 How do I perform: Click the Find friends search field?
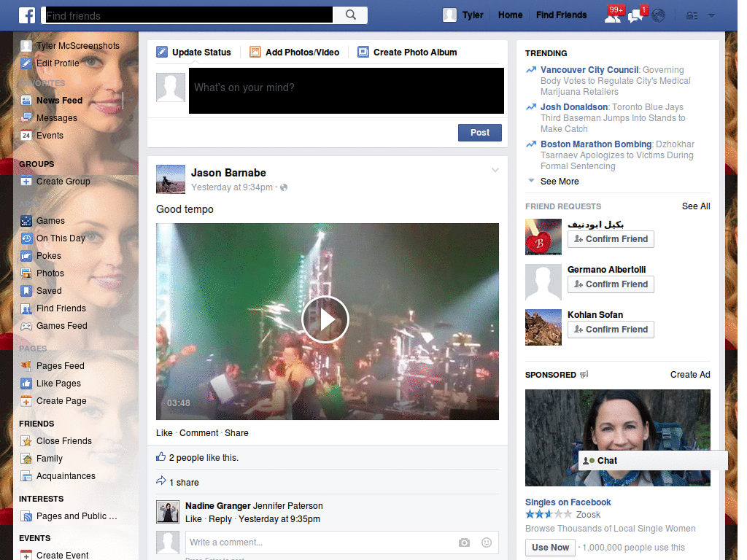187,15
